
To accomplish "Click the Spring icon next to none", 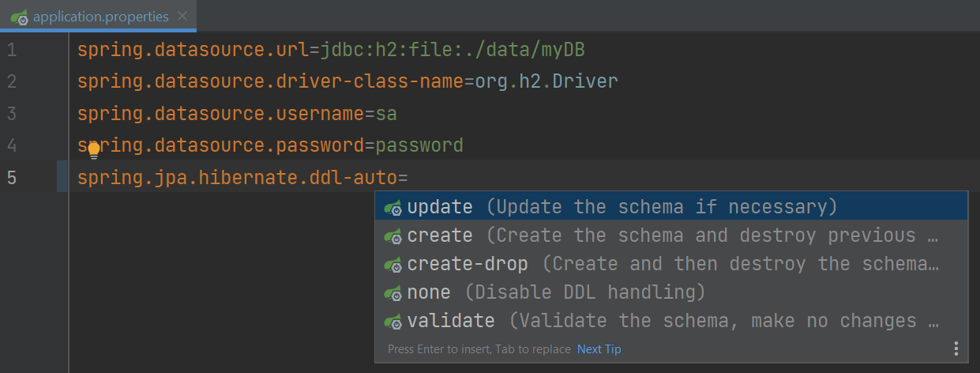I will coord(392,293).
